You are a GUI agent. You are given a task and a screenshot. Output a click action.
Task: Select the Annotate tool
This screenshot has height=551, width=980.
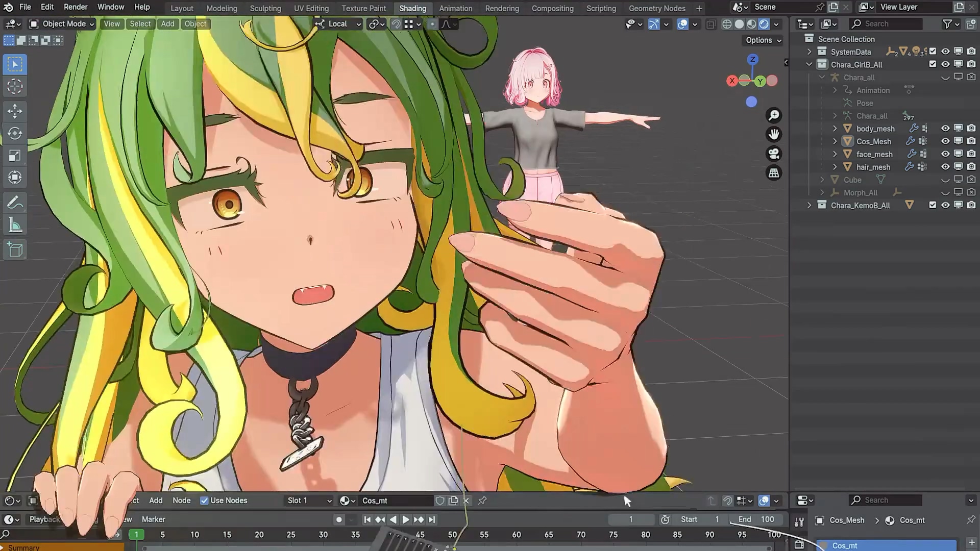pyautogui.click(x=14, y=203)
